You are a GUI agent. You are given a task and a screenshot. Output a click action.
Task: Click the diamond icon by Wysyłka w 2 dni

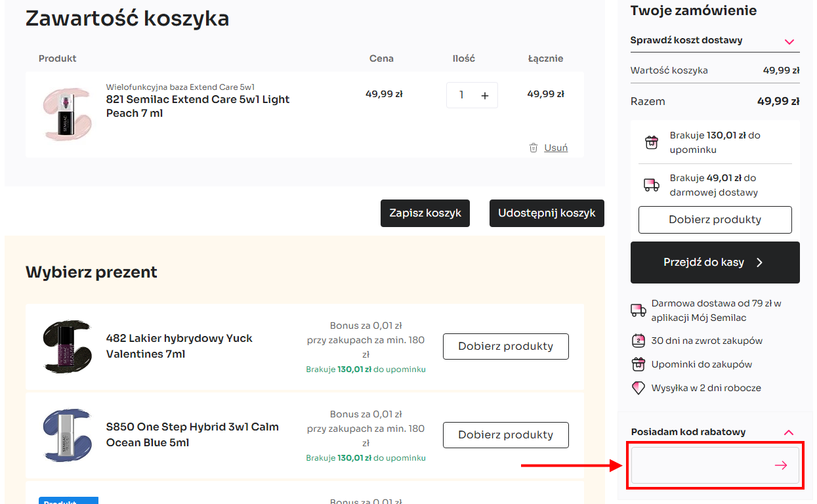(639, 388)
